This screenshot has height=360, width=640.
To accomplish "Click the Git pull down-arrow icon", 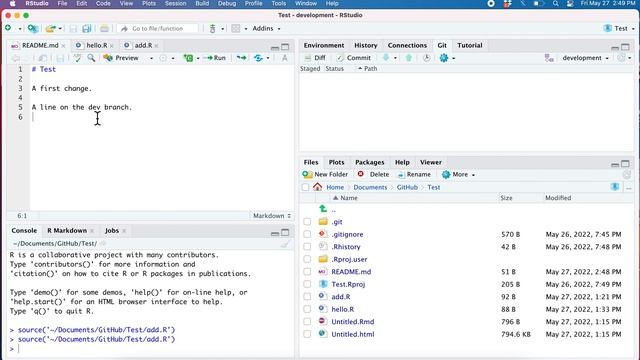I will tap(386, 58).
